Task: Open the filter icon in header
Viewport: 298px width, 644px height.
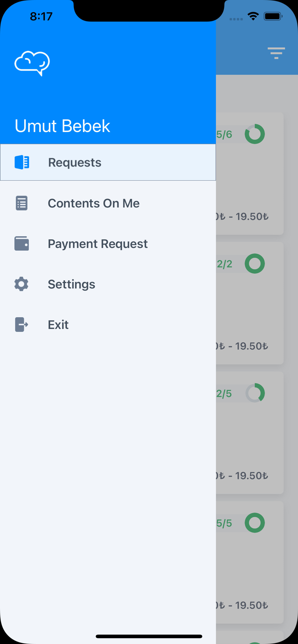Action: click(276, 53)
